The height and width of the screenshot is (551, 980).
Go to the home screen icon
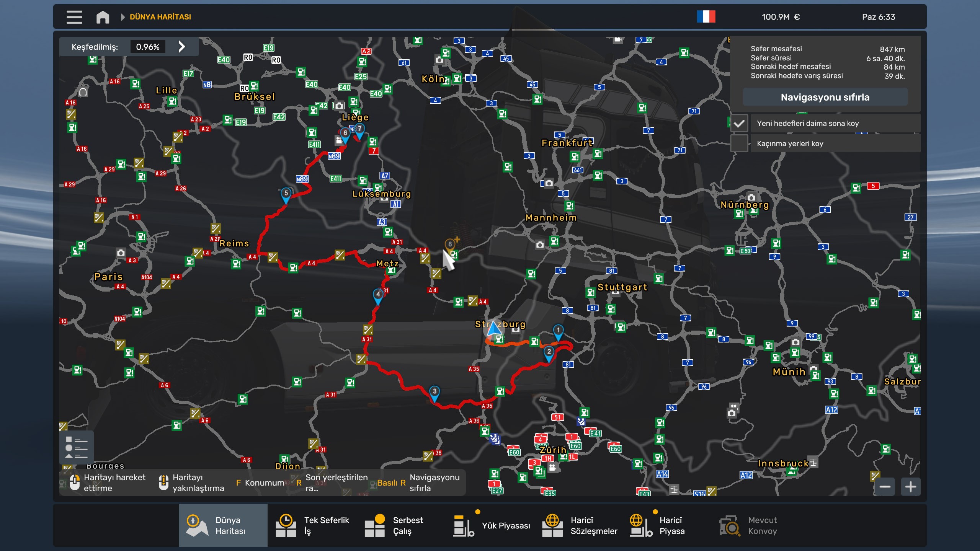pyautogui.click(x=103, y=17)
